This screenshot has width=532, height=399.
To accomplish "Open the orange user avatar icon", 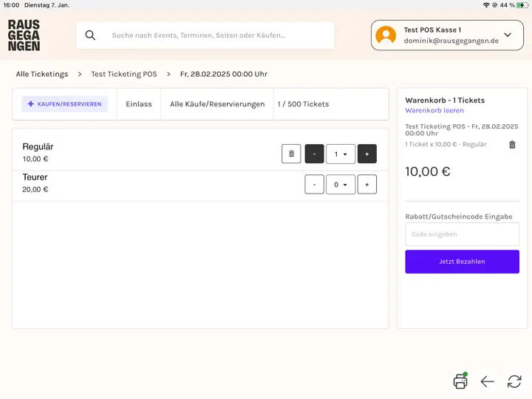I will pyautogui.click(x=386, y=35).
